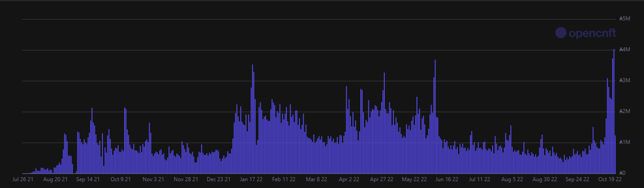Click the opencnft circle logo icon
Image resolution: width=644 pixels, height=188 pixels.
[561, 33]
